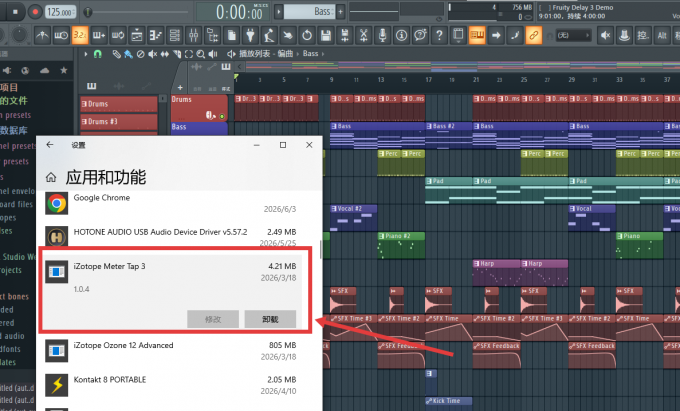Toggle the overdub keyboard-plus icon
This screenshot has height=411, width=680.
point(99,36)
